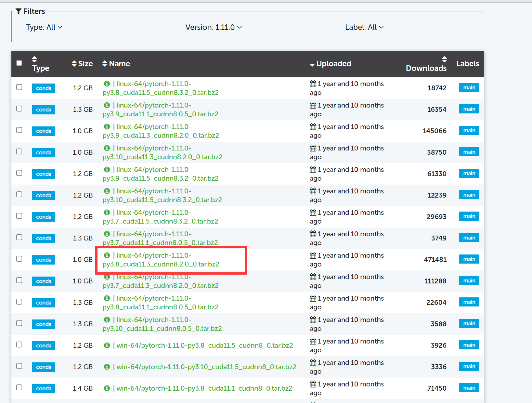
Task: Click info icon for py3.10_cuda11.5_cudnn8.3.2 linux package
Action: [107, 191]
